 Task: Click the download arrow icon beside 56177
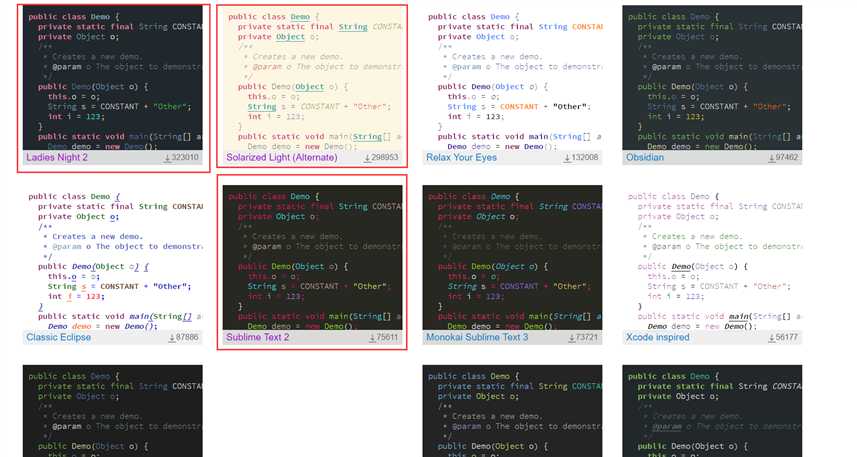coord(772,338)
